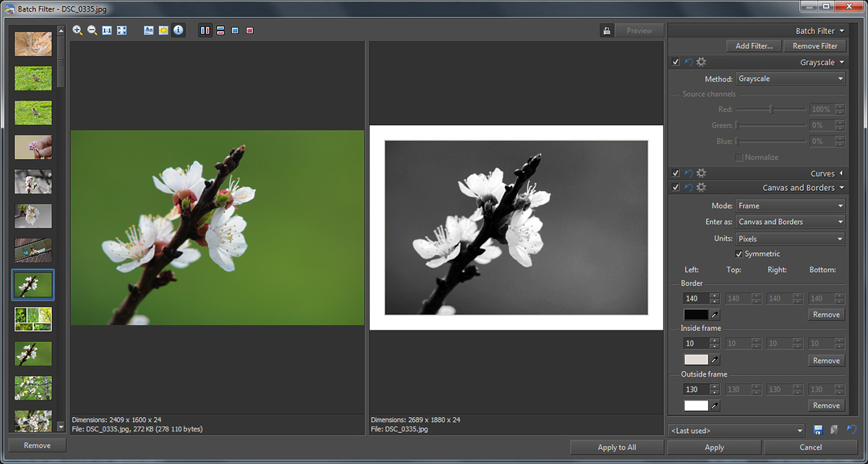This screenshot has height=464, width=868.
Task: Uncheck the Symmetric checkbox
Action: point(739,254)
